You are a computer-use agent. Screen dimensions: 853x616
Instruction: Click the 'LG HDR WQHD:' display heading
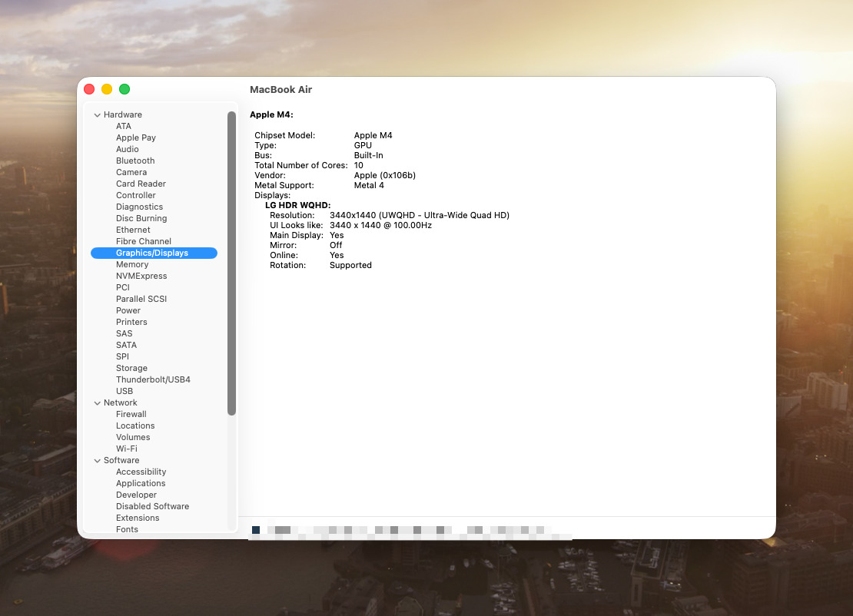tap(297, 205)
